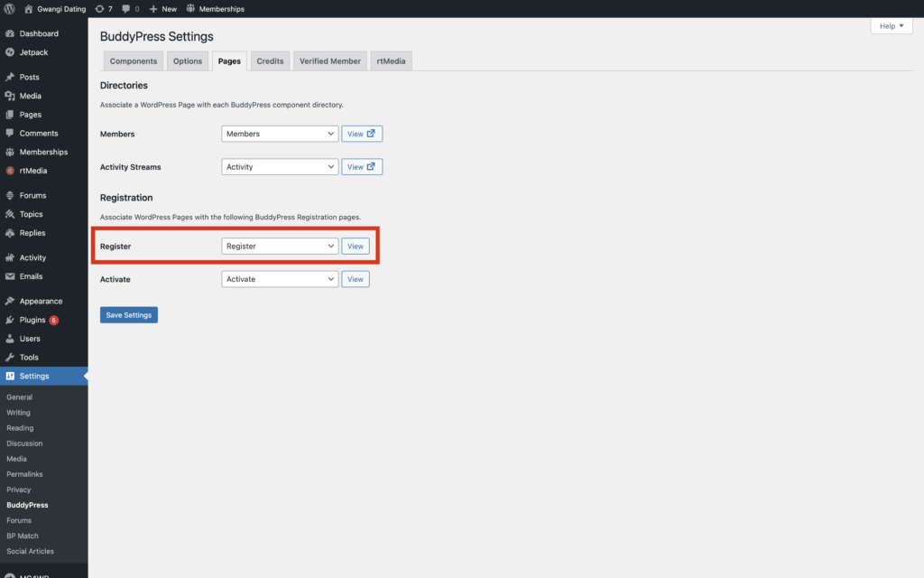Open the Social Articles submenu
924x578 pixels.
point(30,551)
